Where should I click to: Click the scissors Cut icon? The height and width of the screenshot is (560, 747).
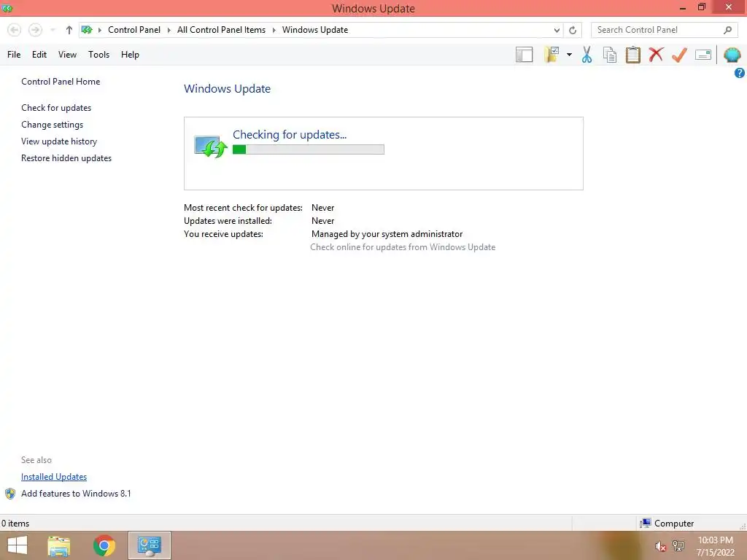tap(587, 55)
